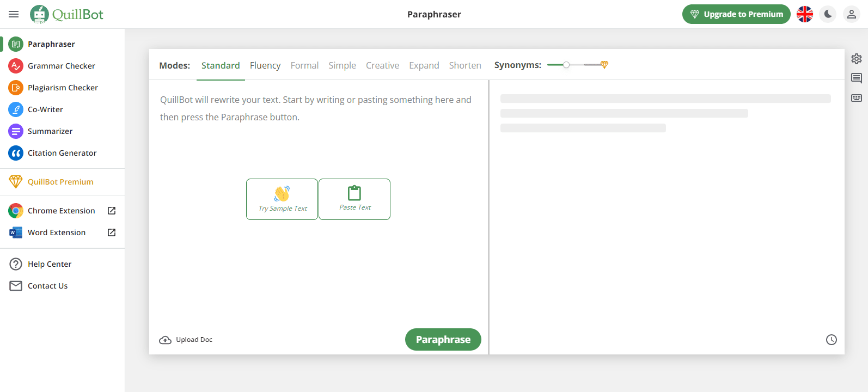Open the hamburger menu
This screenshot has width=868, height=392.
click(x=14, y=14)
